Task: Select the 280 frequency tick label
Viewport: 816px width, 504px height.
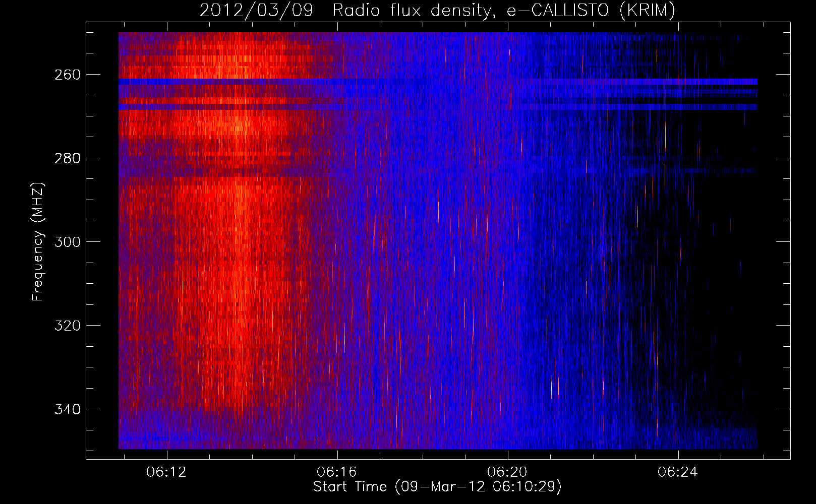Action: pos(67,158)
